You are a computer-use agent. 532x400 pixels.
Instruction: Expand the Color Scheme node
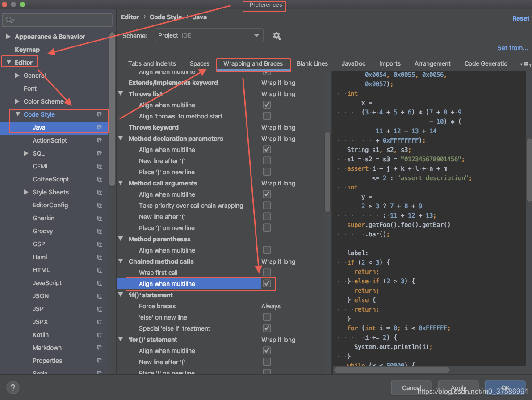pyautogui.click(x=17, y=101)
